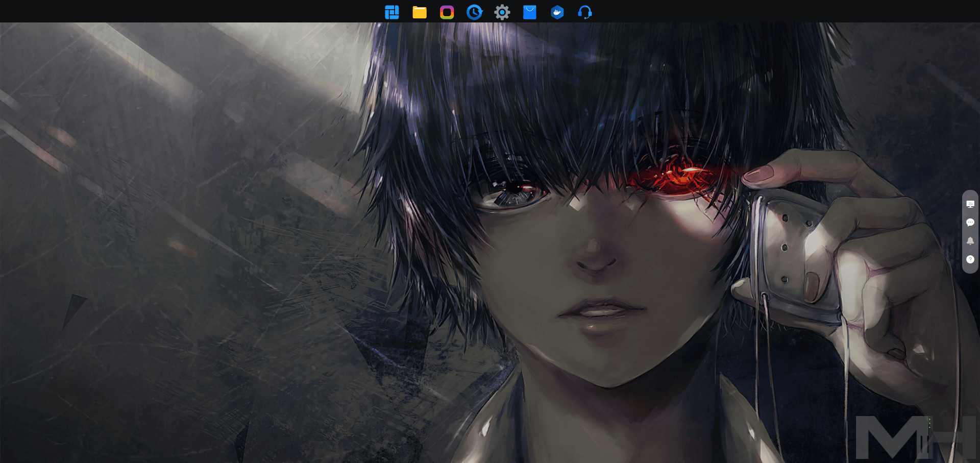Open the blue shopping bag app store
This screenshot has height=463, width=980.
(x=530, y=12)
